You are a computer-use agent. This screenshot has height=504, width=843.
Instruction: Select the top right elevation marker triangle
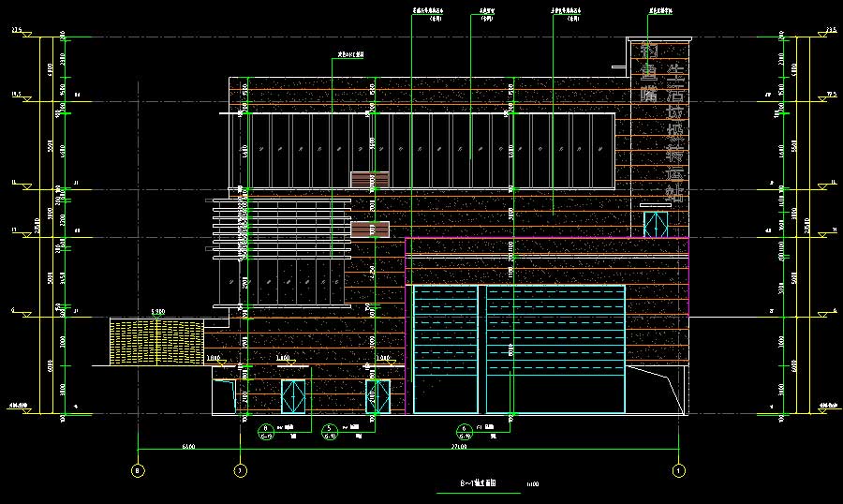click(821, 36)
